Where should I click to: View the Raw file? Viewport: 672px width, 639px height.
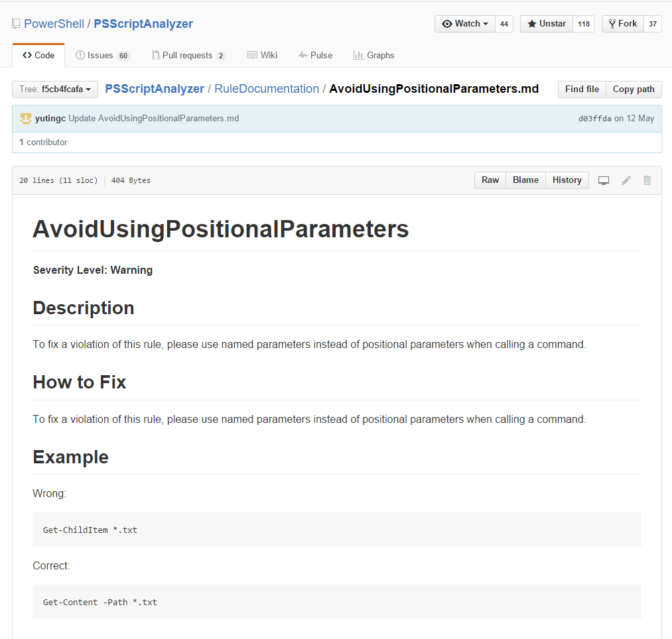click(490, 180)
